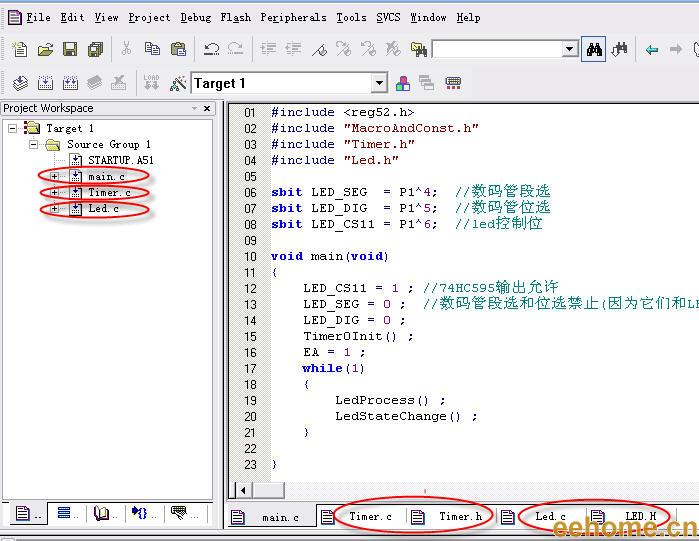699x541 pixels.
Task: Click the Cut scissors icon
Action: coord(126,49)
